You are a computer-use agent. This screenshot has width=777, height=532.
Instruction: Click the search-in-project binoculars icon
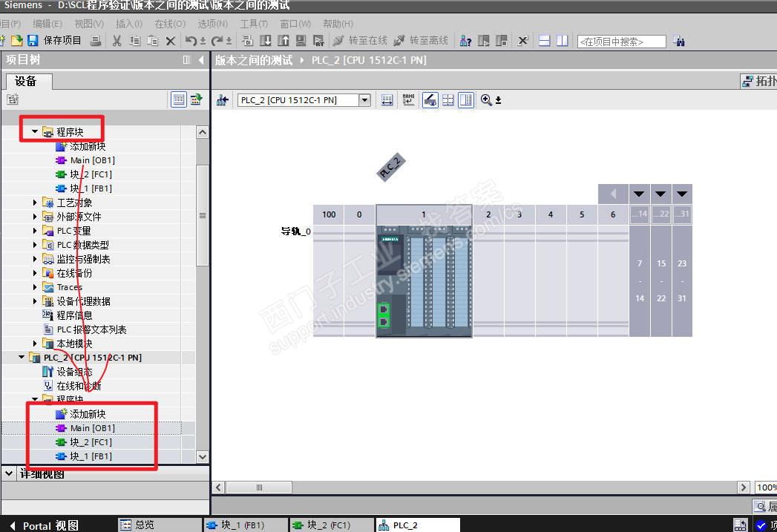click(x=679, y=41)
